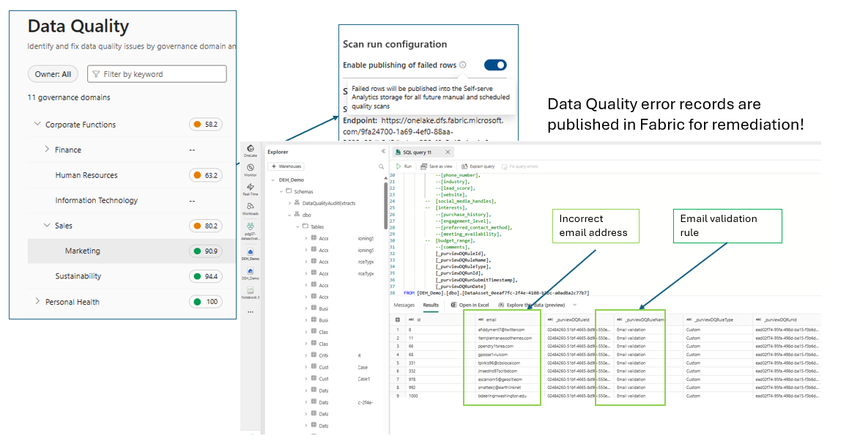Viewport: 860px width, 447px height.
Task: Switch to the Results tab
Action: coord(431,305)
